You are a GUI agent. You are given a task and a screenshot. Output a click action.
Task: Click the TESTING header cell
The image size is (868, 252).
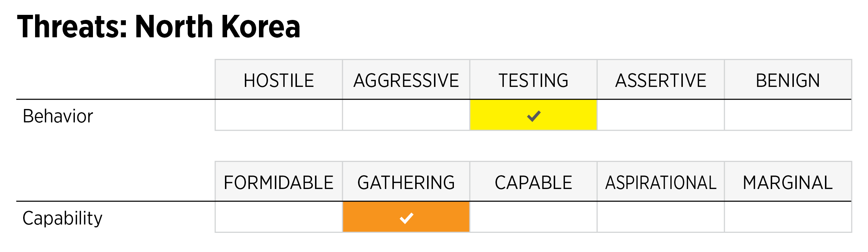[533, 80]
